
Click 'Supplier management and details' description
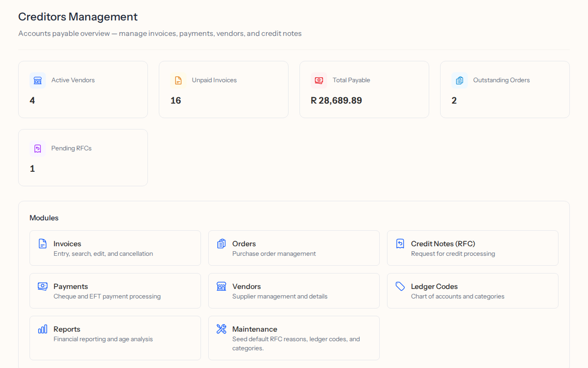280,297
